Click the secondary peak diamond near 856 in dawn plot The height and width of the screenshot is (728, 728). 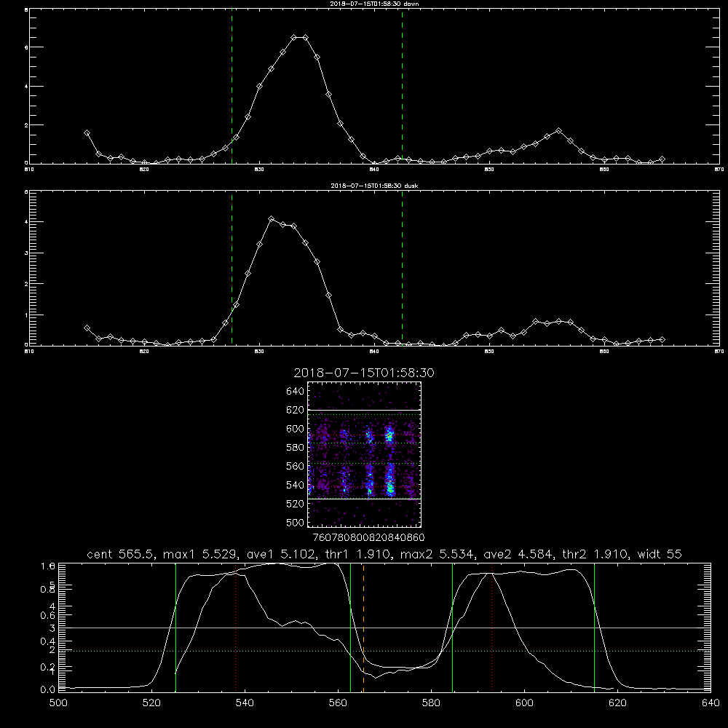point(559,131)
